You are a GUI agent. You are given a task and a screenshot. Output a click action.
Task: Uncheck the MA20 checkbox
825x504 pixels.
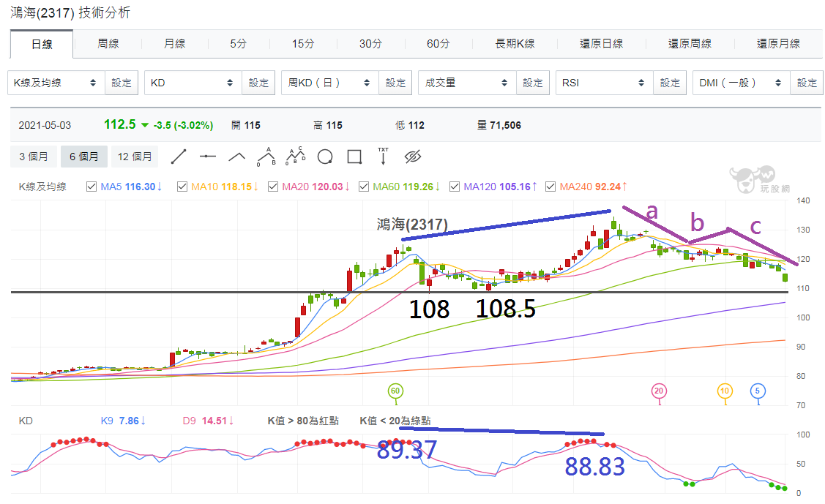point(272,187)
